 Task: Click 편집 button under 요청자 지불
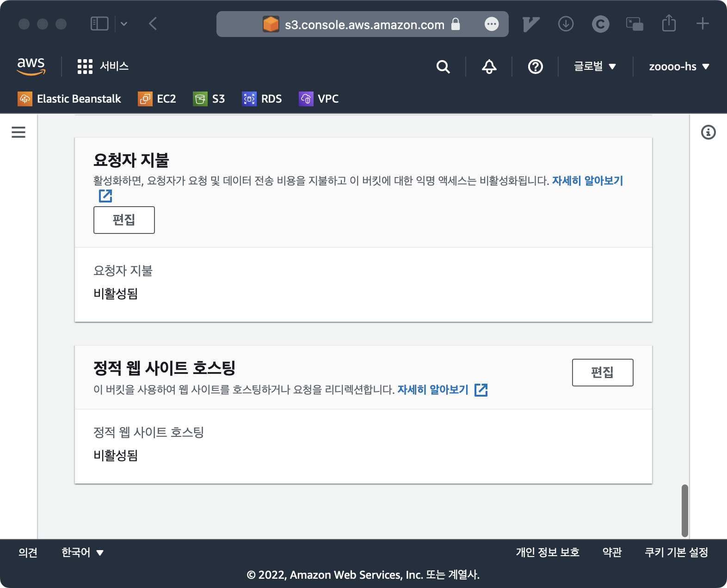click(x=124, y=220)
